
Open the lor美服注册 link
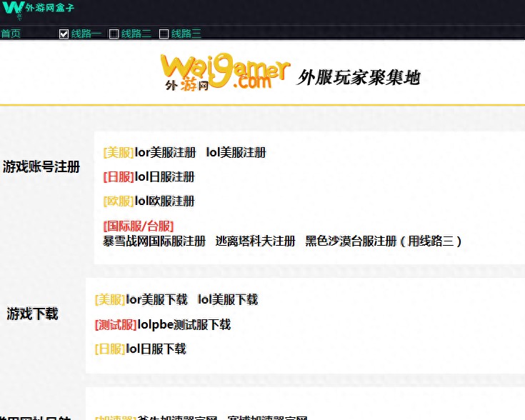tap(166, 153)
